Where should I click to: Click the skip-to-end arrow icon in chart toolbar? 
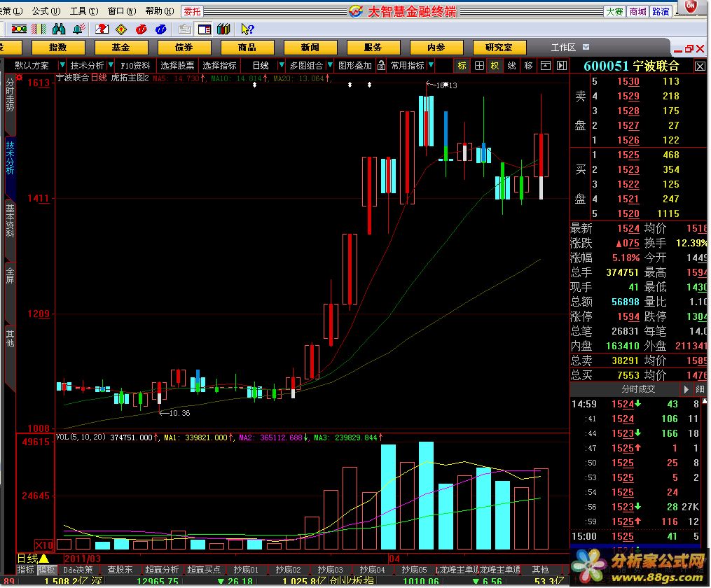[562, 66]
